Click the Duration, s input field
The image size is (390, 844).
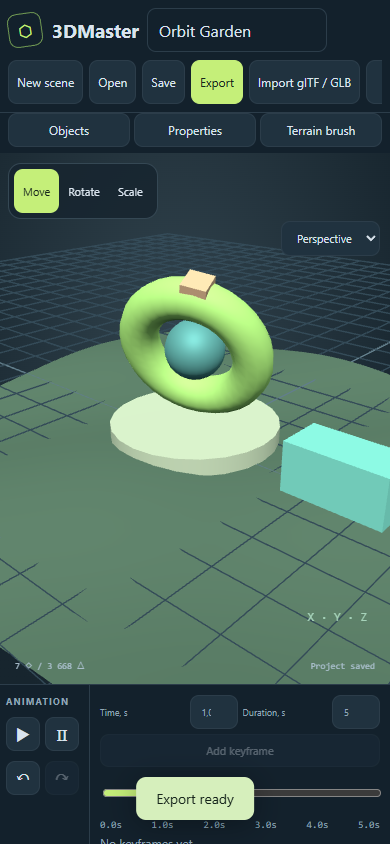[356, 712]
